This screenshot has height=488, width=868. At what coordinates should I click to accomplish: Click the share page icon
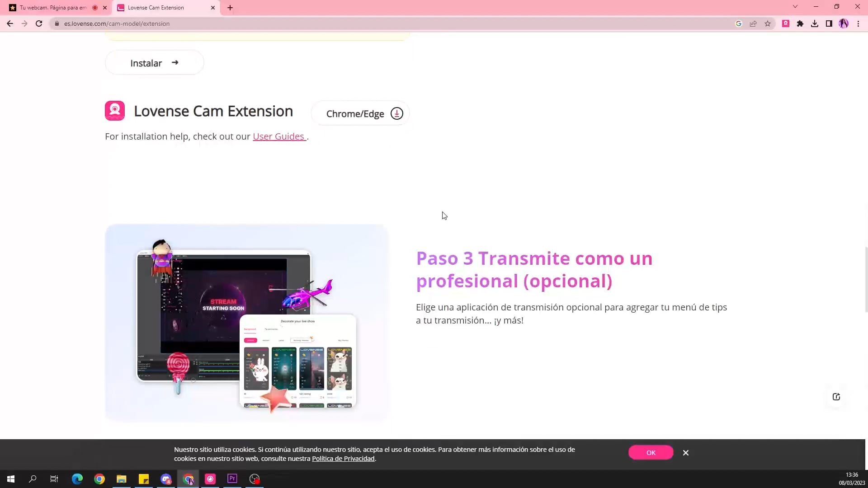tap(753, 23)
